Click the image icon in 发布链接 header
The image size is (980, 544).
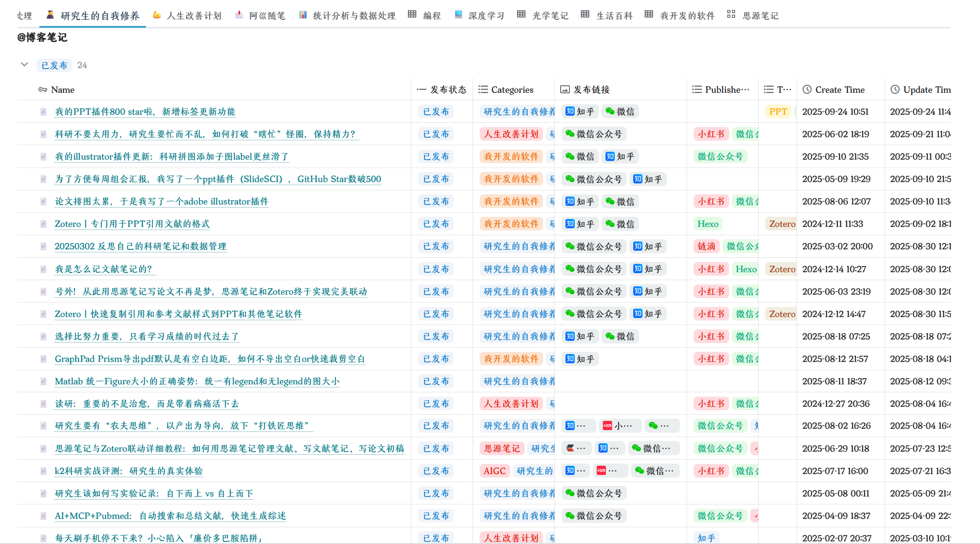(x=565, y=90)
